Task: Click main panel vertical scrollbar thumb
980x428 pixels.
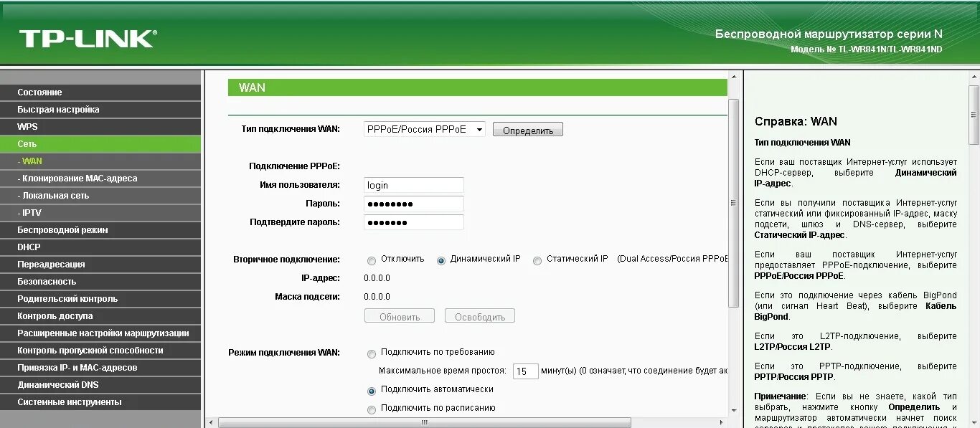Action: (x=733, y=204)
